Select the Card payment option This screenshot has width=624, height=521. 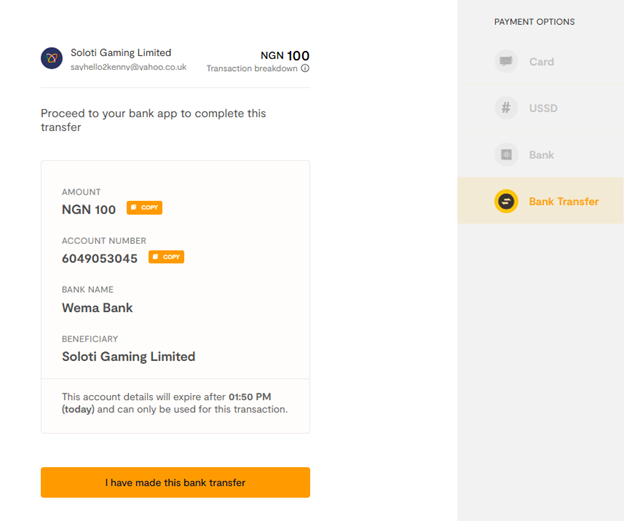tap(540, 61)
